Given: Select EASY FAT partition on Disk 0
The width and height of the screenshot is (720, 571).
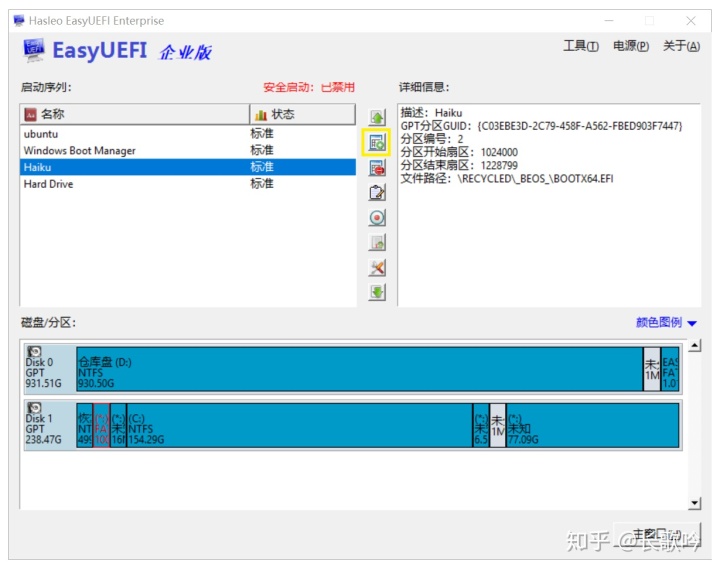Looking at the screenshot, I should point(670,369).
